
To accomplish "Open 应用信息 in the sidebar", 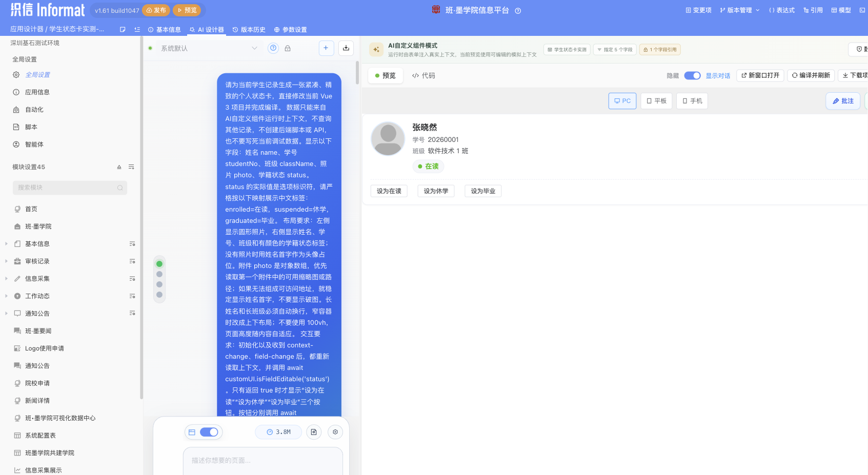I will pyautogui.click(x=37, y=92).
